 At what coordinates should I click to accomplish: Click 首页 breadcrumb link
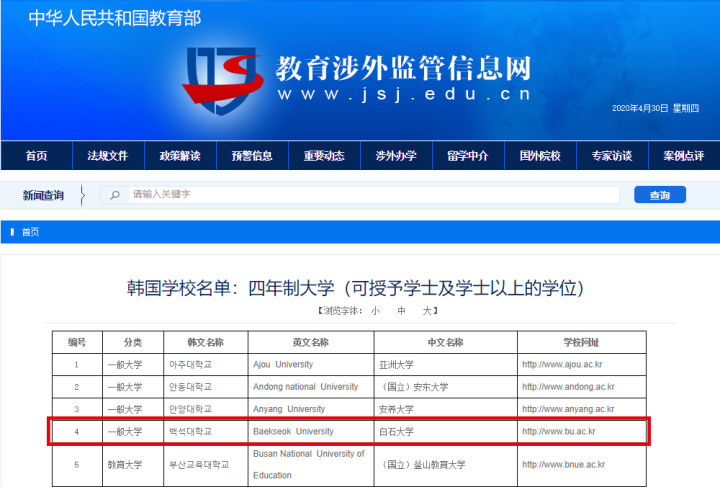tap(30, 232)
